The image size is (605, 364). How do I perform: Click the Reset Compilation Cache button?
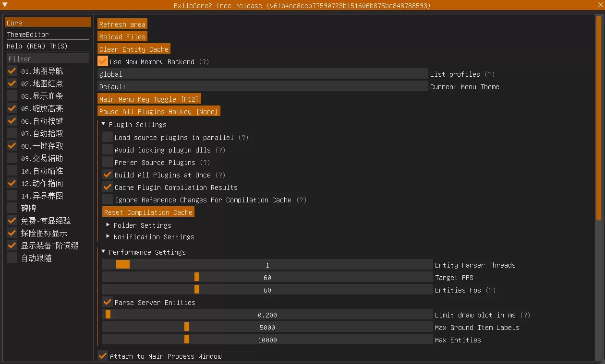(148, 212)
